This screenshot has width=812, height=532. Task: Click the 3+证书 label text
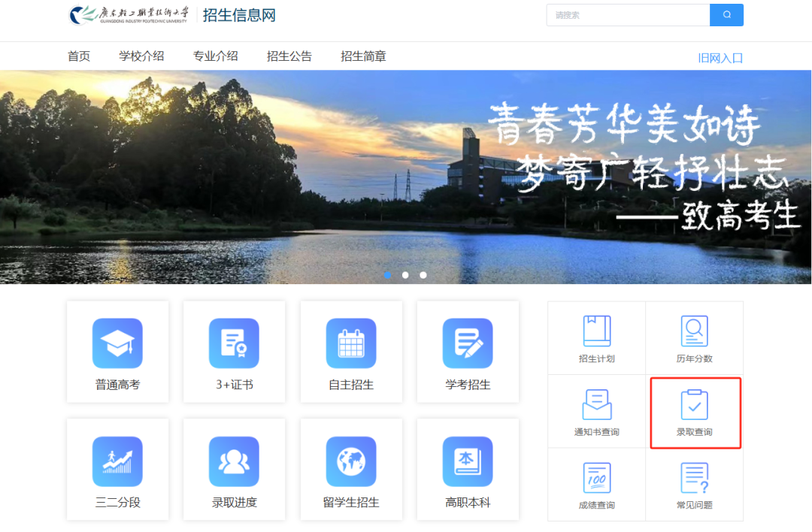[x=234, y=385]
